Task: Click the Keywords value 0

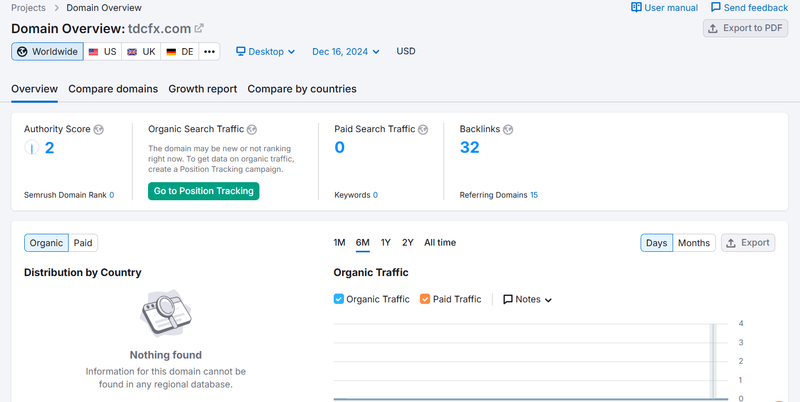Action: [x=376, y=195]
